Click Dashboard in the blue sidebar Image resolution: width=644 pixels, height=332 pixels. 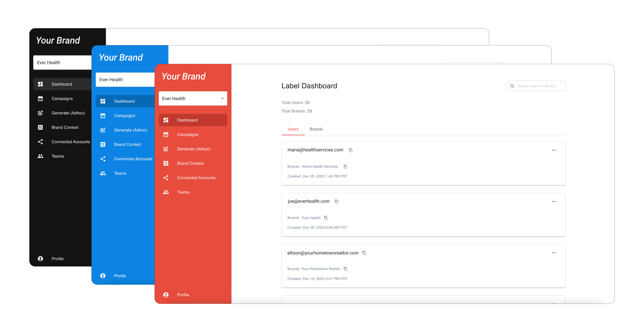[124, 101]
